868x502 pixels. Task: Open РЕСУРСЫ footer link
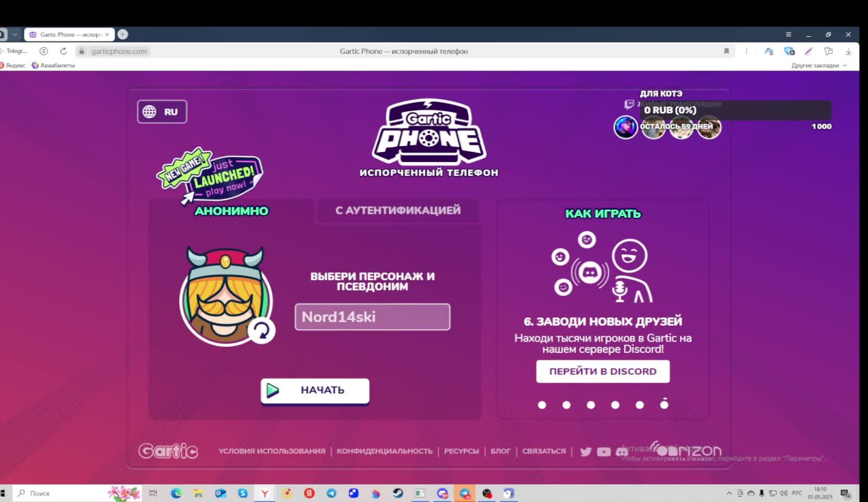(461, 451)
